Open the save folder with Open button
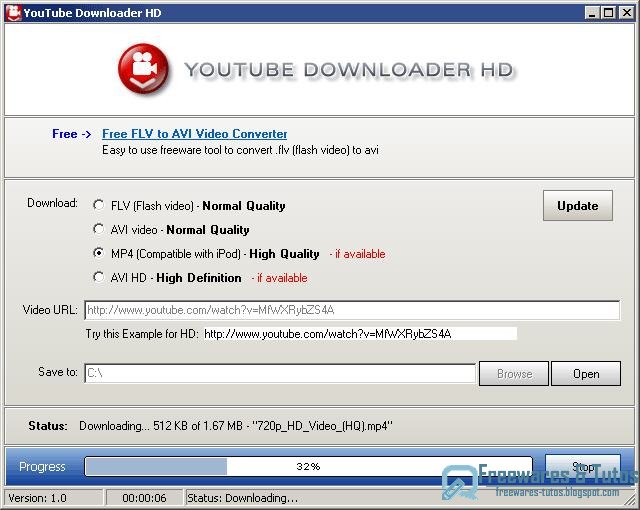Image resolution: width=640 pixels, height=510 pixels. coord(586,374)
